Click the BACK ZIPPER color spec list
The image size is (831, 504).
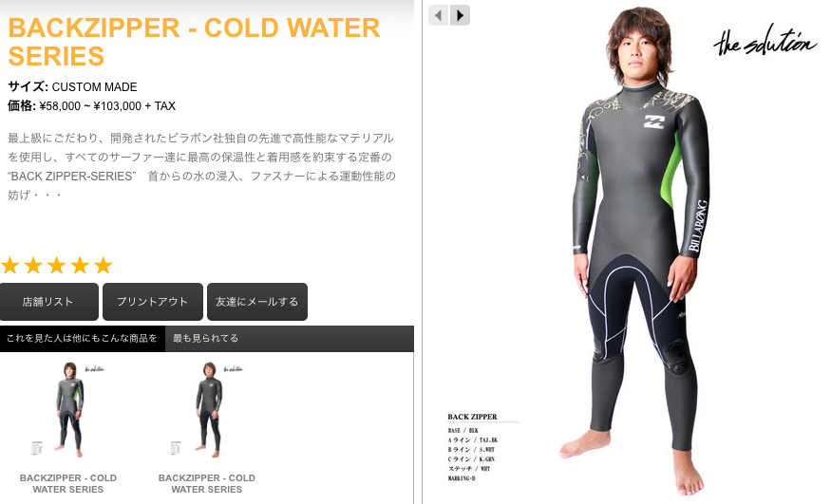point(473,448)
